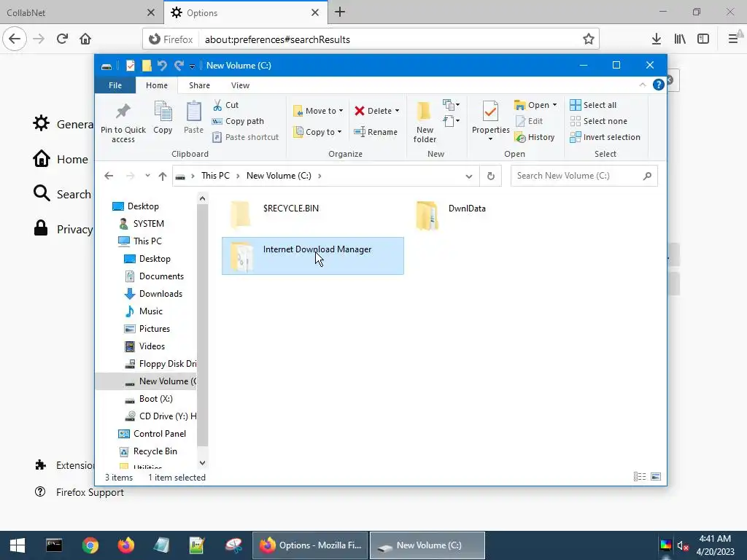
Task: Click the Copy icon in Clipboard group
Action: (x=163, y=112)
